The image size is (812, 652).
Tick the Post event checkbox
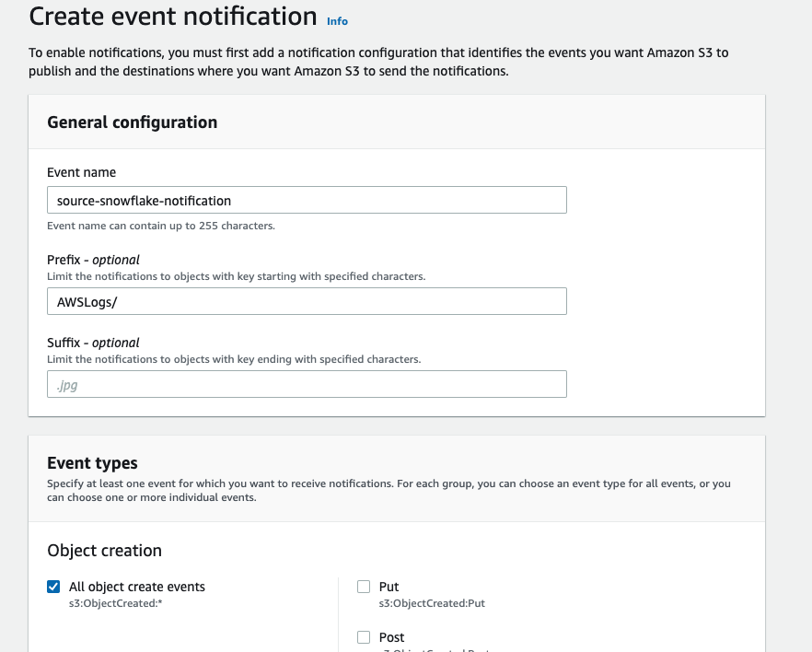(364, 637)
